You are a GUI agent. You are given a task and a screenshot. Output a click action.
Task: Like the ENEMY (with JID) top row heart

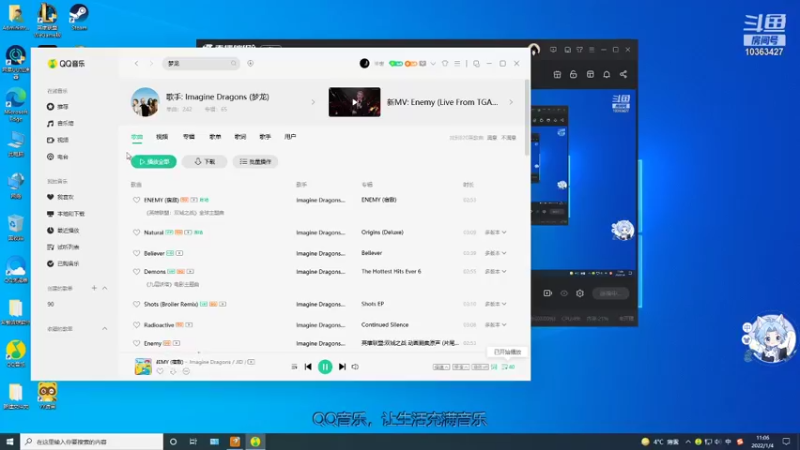[x=136, y=200]
